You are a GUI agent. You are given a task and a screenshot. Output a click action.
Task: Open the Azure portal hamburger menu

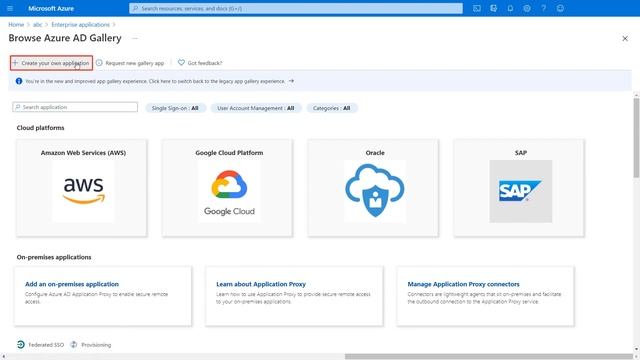[x=10, y=8]
